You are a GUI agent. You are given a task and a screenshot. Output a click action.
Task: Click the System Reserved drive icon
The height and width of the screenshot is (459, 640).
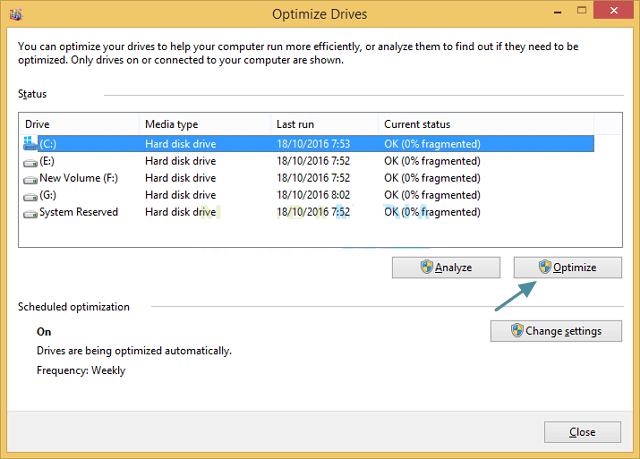30,214
